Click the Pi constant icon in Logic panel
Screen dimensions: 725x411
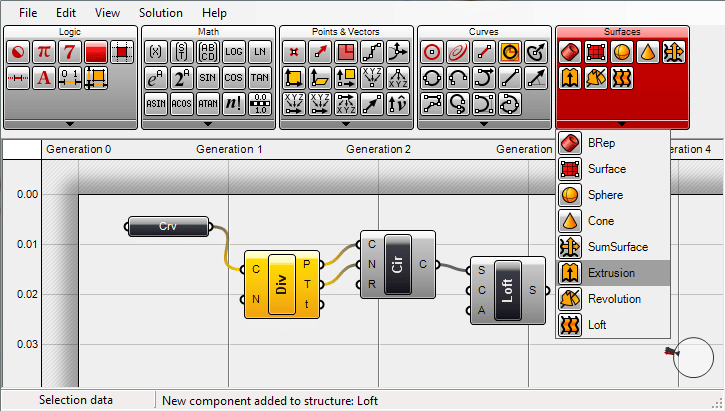point(44,51)
